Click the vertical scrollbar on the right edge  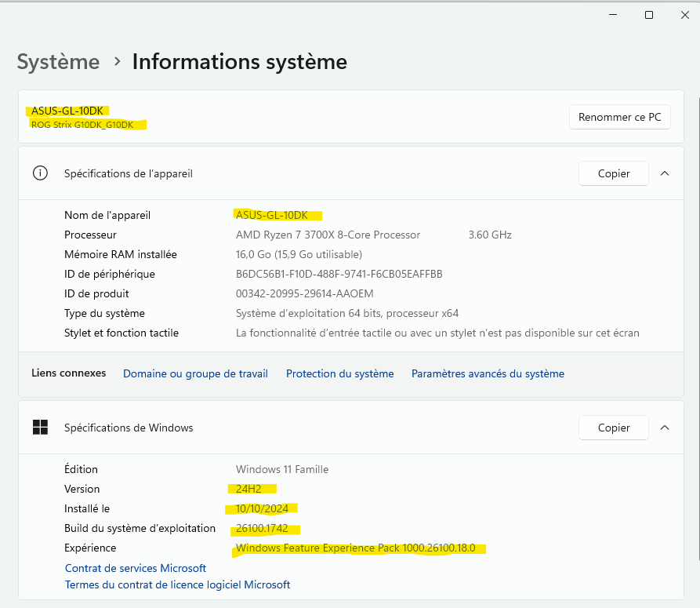pyautogui.click(x=698, y=329)
